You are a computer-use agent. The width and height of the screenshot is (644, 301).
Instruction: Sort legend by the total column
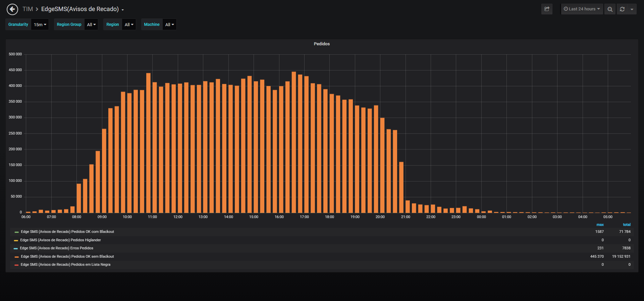(x=627, y=225)
